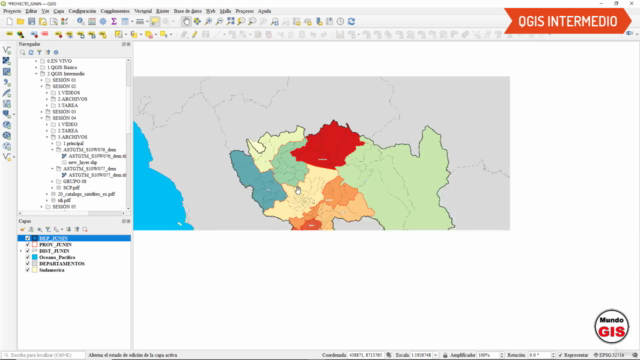The image size is (640, 360).
Task: Collapse the 3.ARCHIVOS folder under SESIÓN 04
Action: (47, 137)
